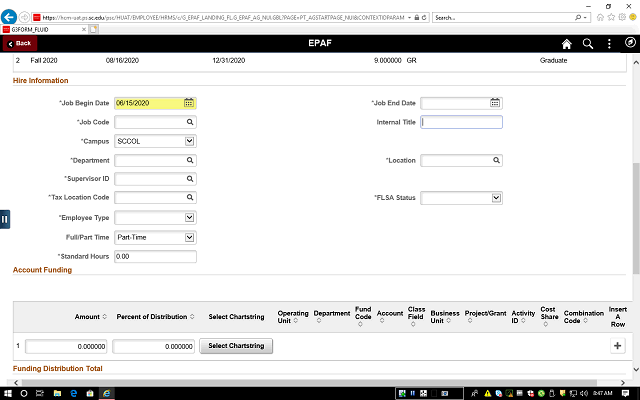Open the address bar history dropdown

pos(409,18)
